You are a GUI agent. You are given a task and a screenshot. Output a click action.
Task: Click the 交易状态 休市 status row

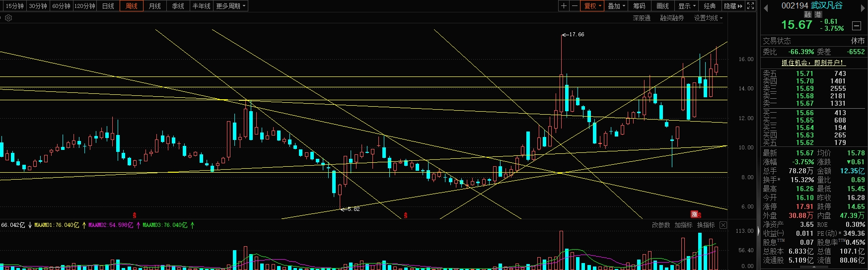814,41
